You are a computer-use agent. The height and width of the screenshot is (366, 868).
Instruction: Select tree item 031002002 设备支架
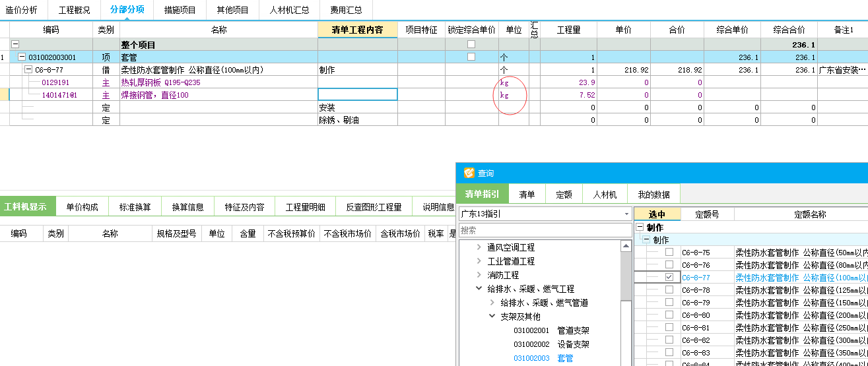click(551, 344)
